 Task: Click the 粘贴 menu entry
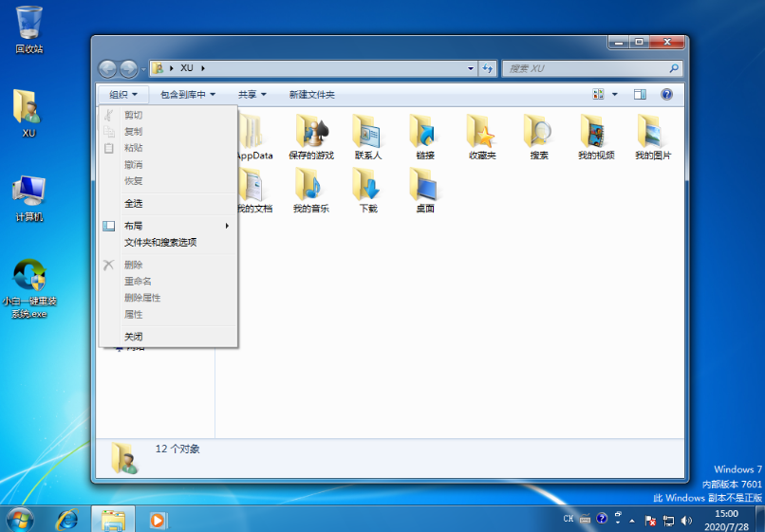168,148
